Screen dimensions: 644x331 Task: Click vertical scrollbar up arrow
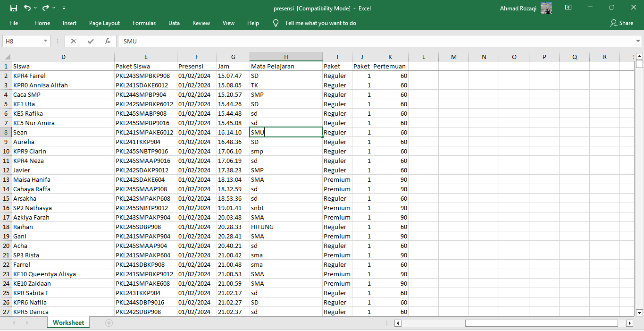tap(639, 56)
